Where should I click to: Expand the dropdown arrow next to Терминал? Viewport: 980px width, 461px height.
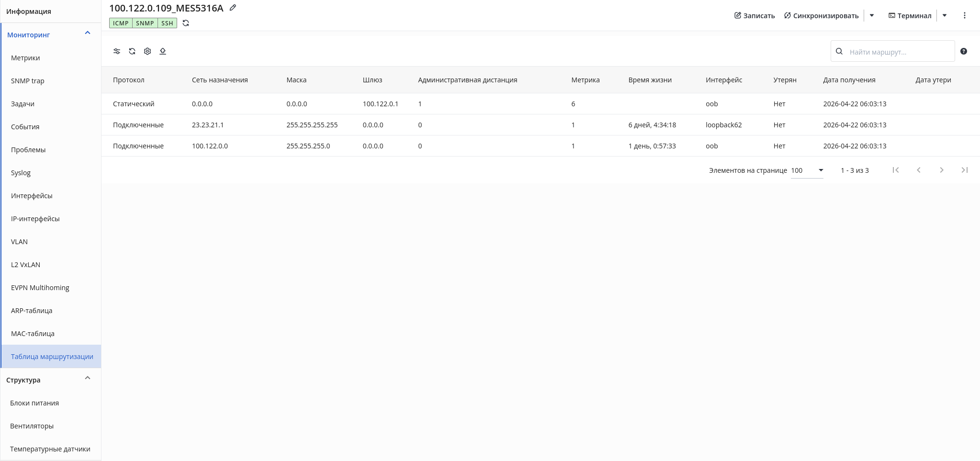(x=945, y=15)
